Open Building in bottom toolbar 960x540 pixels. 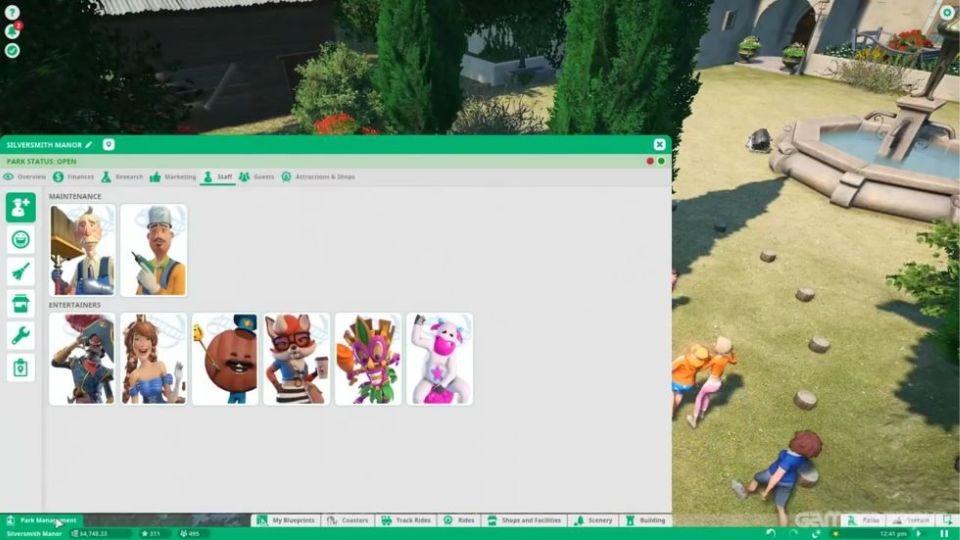click(x=646, y=520)
